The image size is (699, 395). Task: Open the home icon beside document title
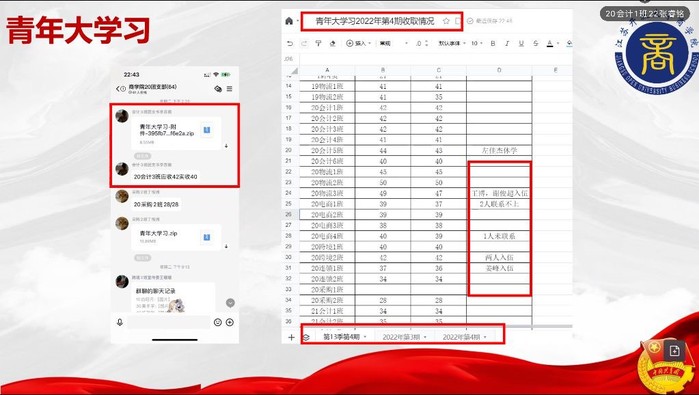pyautogui.click(x=289, y=21)
